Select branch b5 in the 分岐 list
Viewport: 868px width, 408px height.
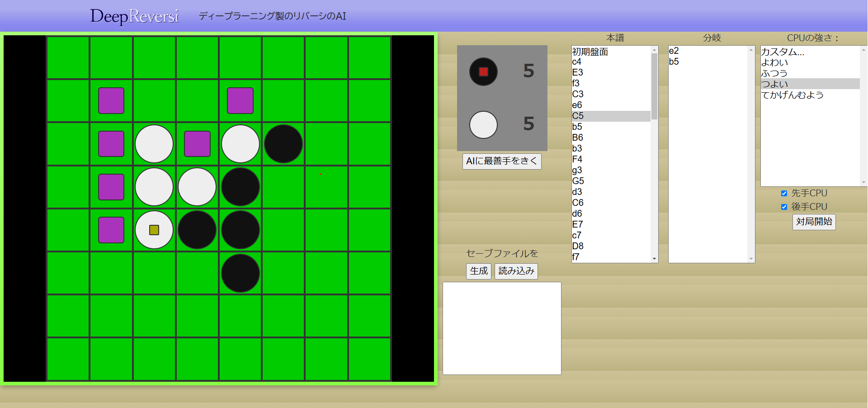[708, 62]
